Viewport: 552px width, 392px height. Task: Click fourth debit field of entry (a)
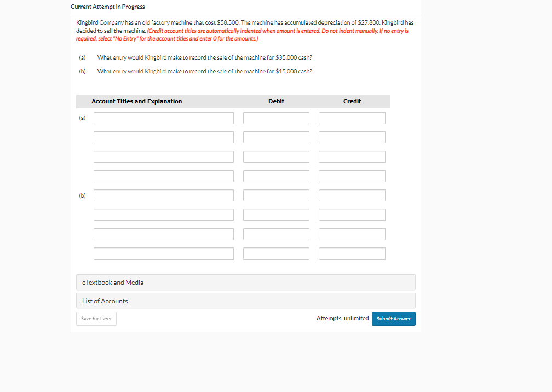[277, 176]
